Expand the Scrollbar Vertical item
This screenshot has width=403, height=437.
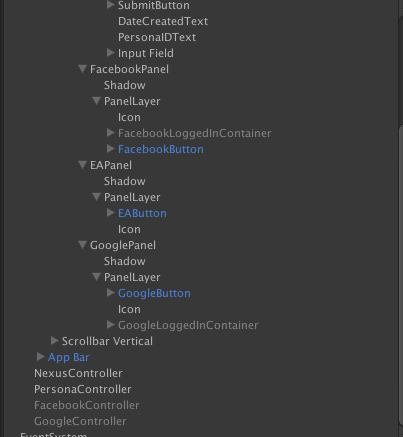(x=55, y=341)
